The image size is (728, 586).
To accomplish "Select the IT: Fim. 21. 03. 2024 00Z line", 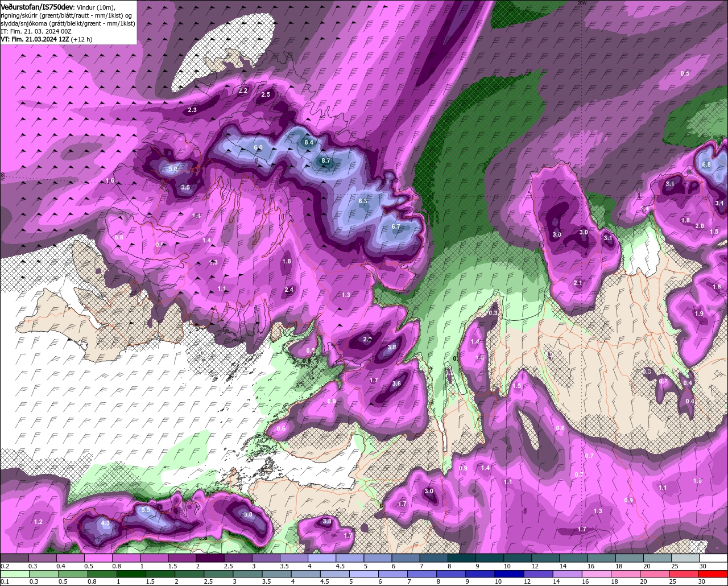I will tap(36, 31).
